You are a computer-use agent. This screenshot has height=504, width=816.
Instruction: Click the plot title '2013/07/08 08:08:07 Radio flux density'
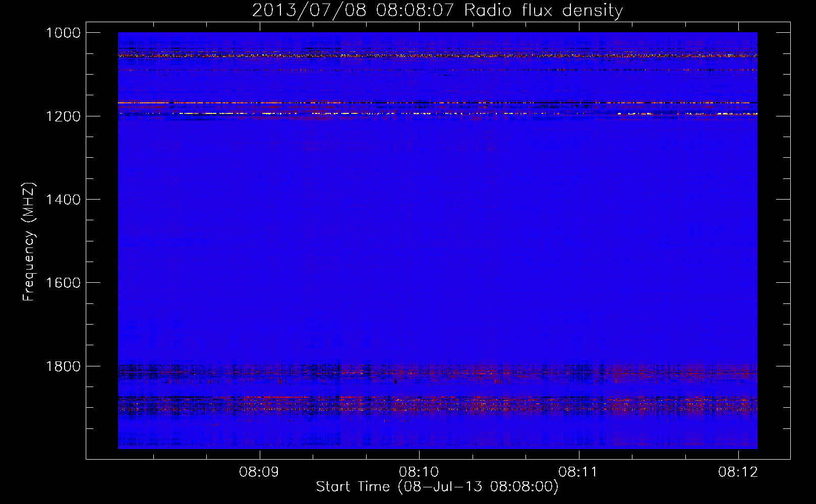pos(437,10)
